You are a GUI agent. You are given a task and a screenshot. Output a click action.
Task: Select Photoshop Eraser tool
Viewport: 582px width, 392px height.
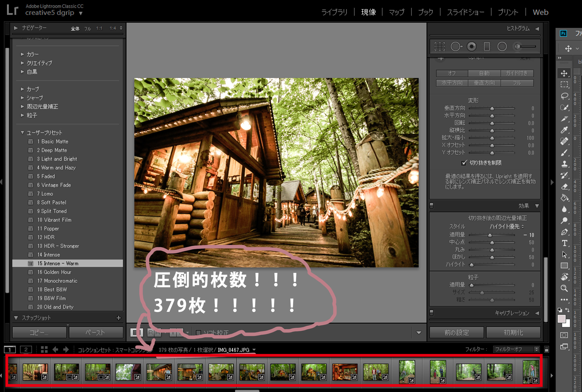pyautogui.click(x=564, y=187)
